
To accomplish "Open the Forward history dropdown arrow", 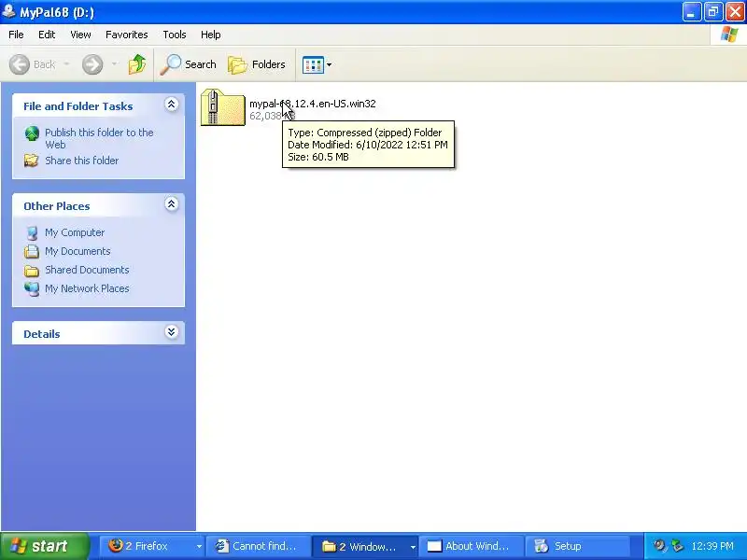I will 114,64.
